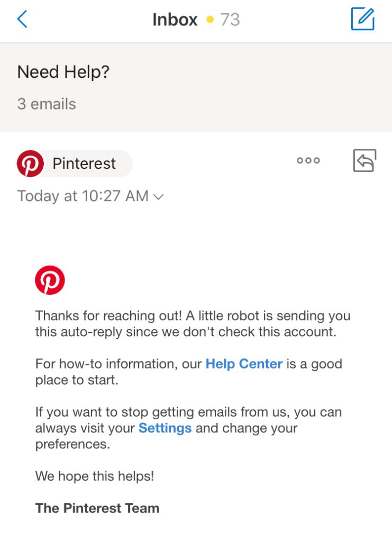Image resolution: width=392 pixels, height=542 pixels.
Task: Tap the 73 unread count
Action: [x=230, y=20]
